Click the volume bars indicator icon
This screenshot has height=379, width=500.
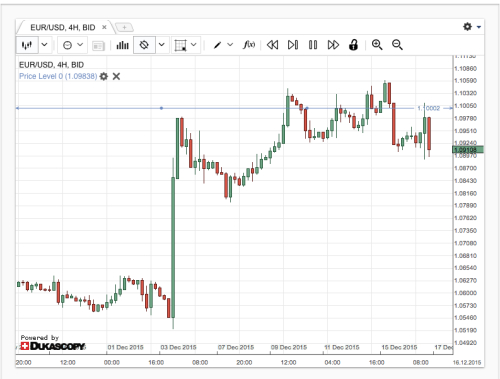coord(122,45)
